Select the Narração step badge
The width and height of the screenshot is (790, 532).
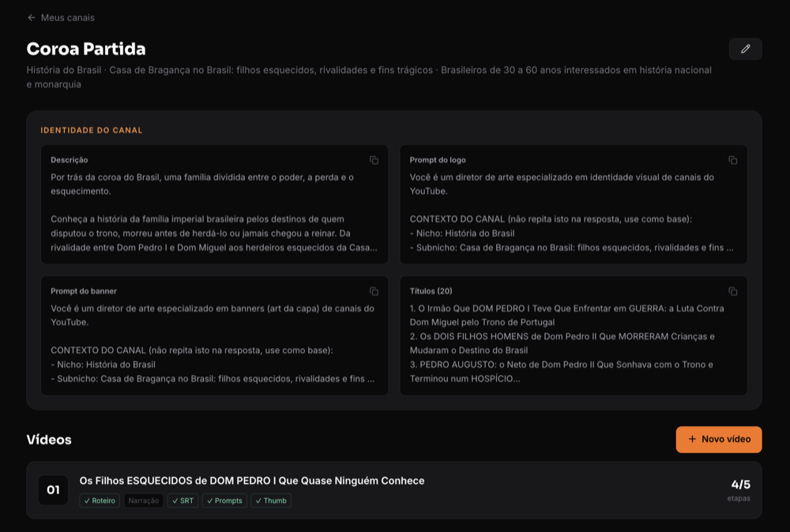tap(144, 500)
